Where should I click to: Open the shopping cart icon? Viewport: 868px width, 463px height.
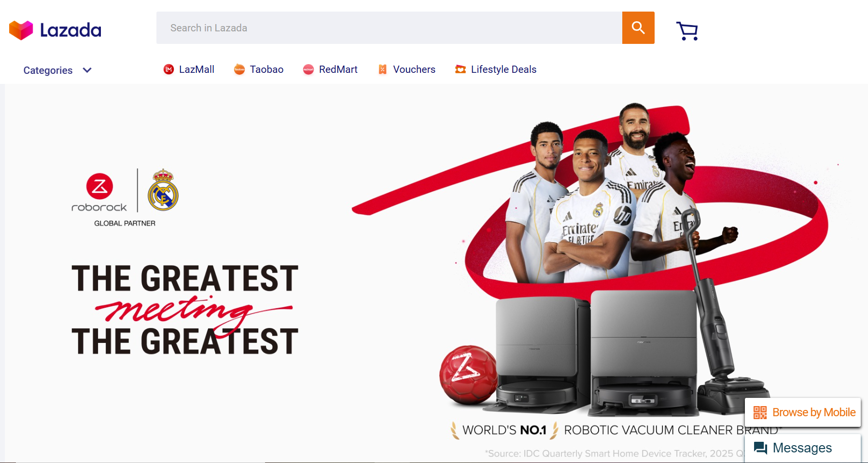[687, 31]
